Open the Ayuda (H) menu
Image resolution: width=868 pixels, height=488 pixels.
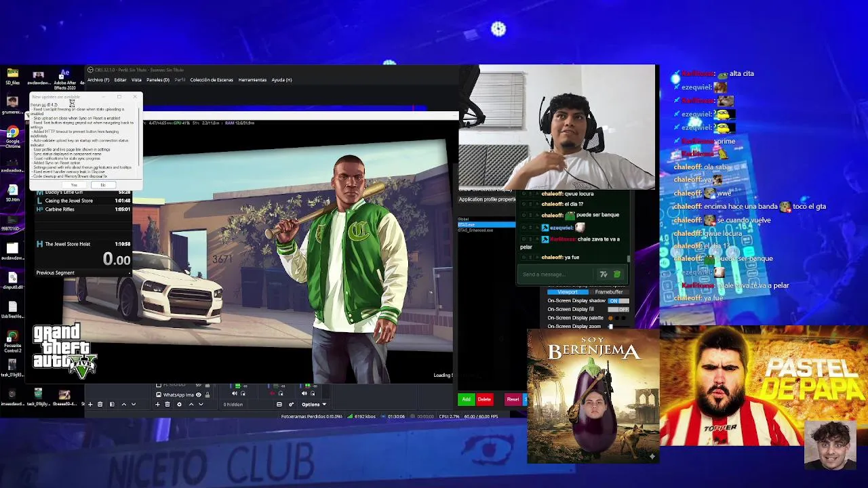281,80
